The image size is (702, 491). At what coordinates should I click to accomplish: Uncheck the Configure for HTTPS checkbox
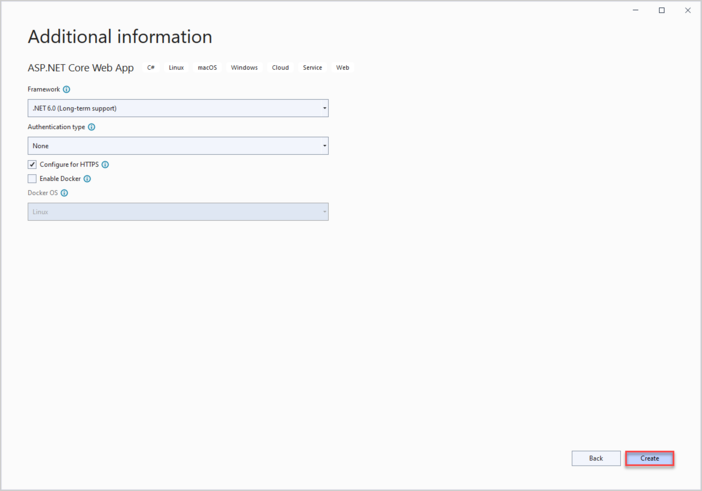tap(32, 165)
